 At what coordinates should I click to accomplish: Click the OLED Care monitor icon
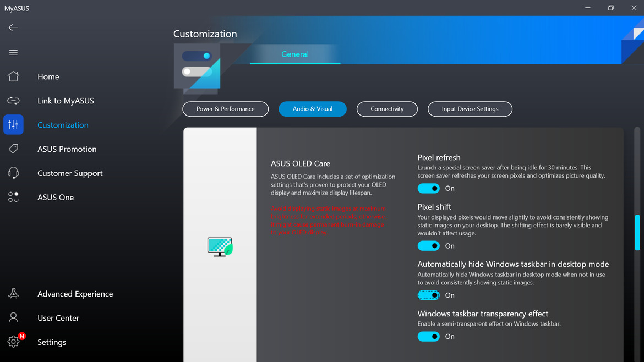click(220, 246)
